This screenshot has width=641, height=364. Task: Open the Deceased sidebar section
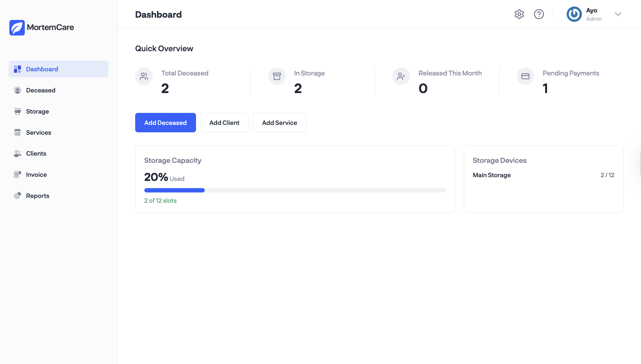click(41, 90)
